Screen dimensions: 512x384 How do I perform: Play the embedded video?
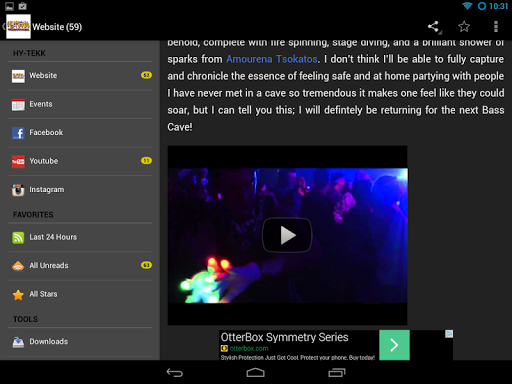[287, 235]
